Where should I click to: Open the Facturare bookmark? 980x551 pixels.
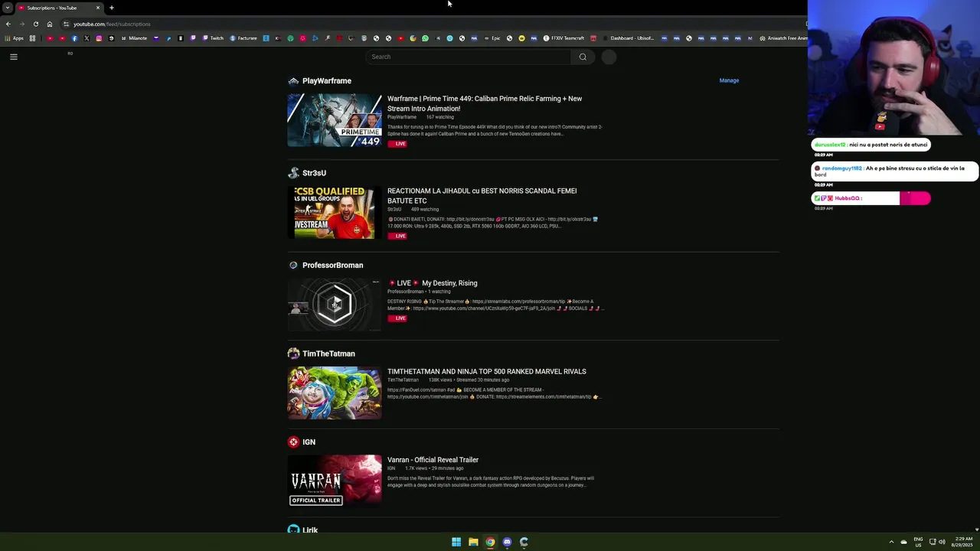[x=243, y=38]
